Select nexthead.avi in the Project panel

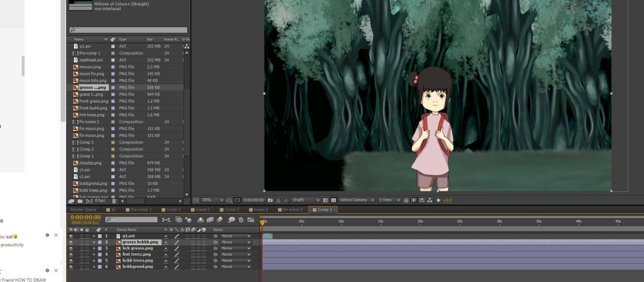click(91, 60)
